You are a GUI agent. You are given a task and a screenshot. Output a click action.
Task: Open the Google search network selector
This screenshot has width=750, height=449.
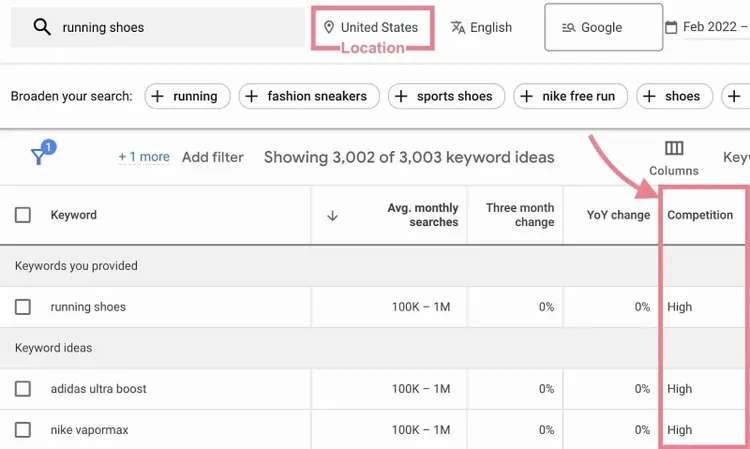604,27
